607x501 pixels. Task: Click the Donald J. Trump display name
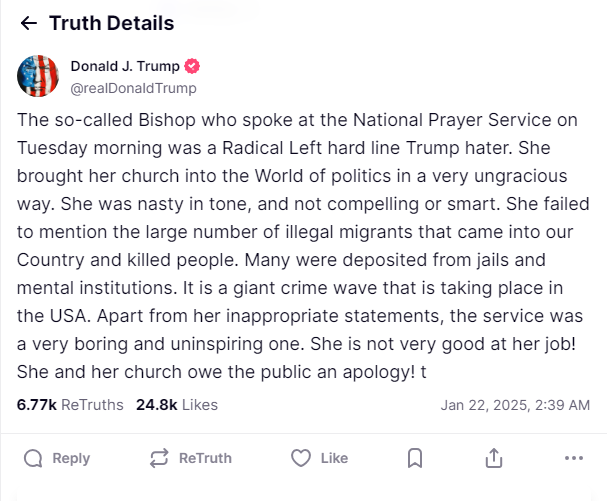click(125, 66)
